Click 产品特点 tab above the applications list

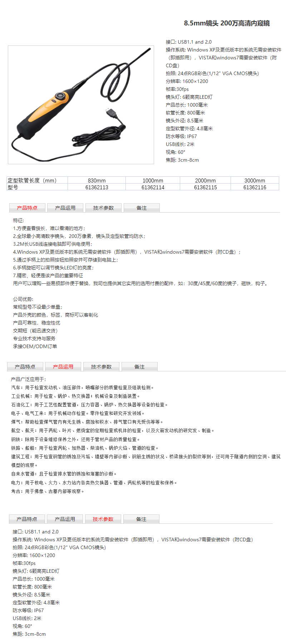coord(25,367)
